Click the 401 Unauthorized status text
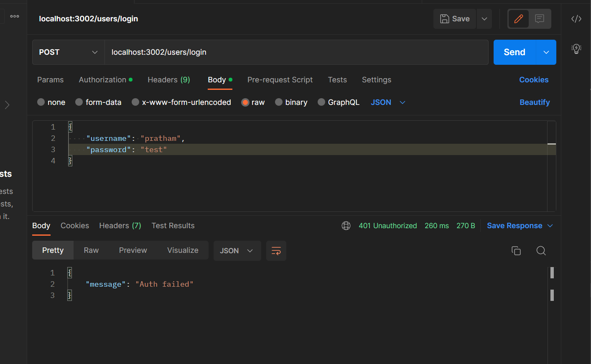This screenshot has width=591, height=364. coord(388,226)
